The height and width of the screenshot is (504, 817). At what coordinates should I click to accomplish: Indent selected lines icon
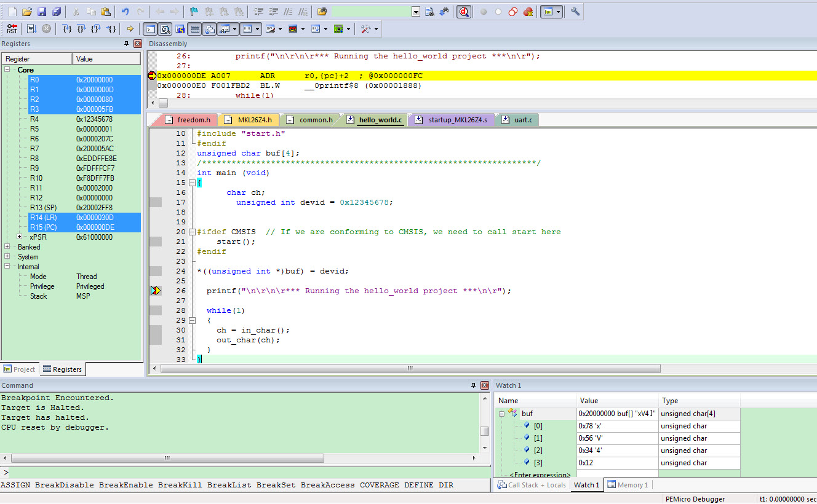(258, 12)
